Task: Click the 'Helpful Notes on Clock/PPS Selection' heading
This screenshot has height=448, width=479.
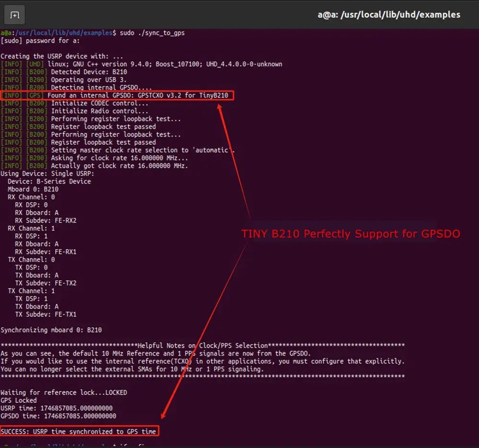Action: click(x=203, y=345)
